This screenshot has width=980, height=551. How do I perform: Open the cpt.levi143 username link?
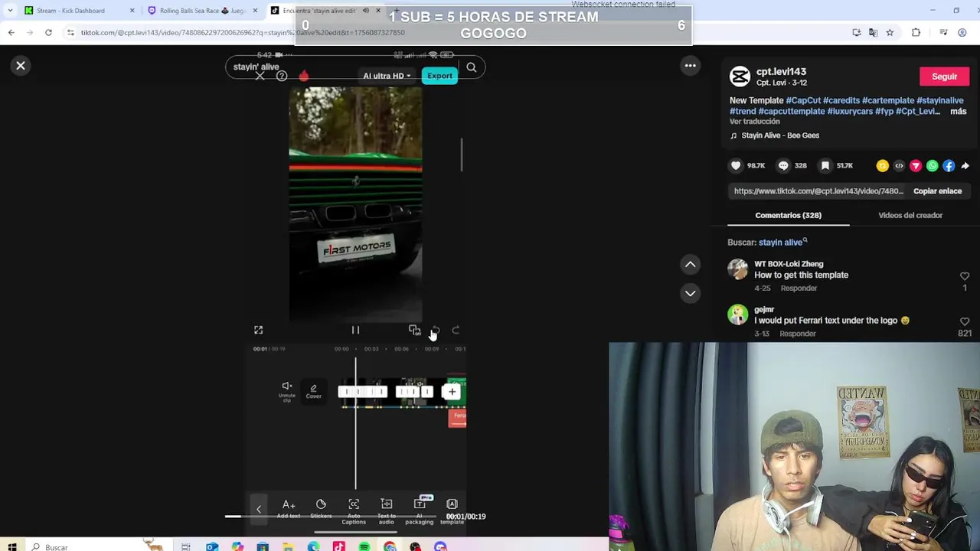click(x=781, y=71)
